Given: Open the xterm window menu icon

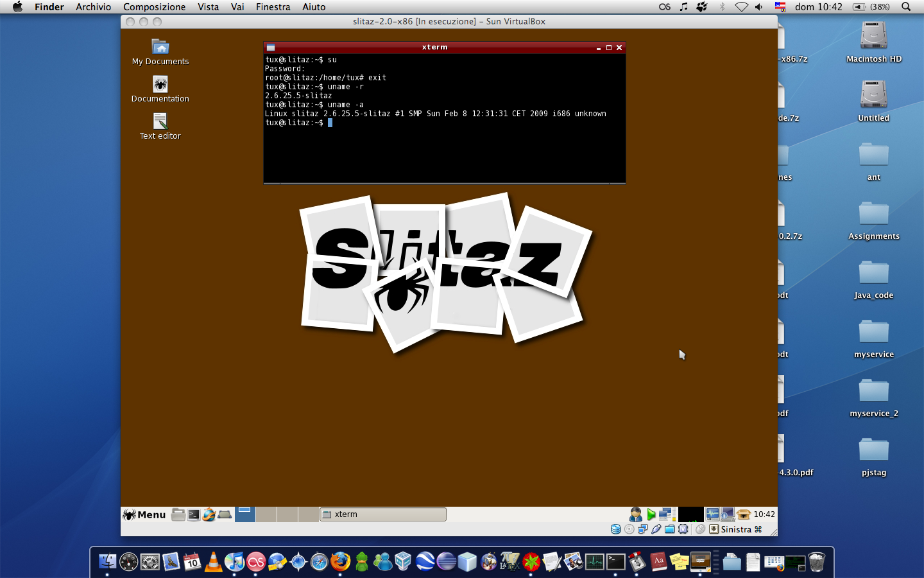Looking at the screenshot, I should [x=271, y=48].
